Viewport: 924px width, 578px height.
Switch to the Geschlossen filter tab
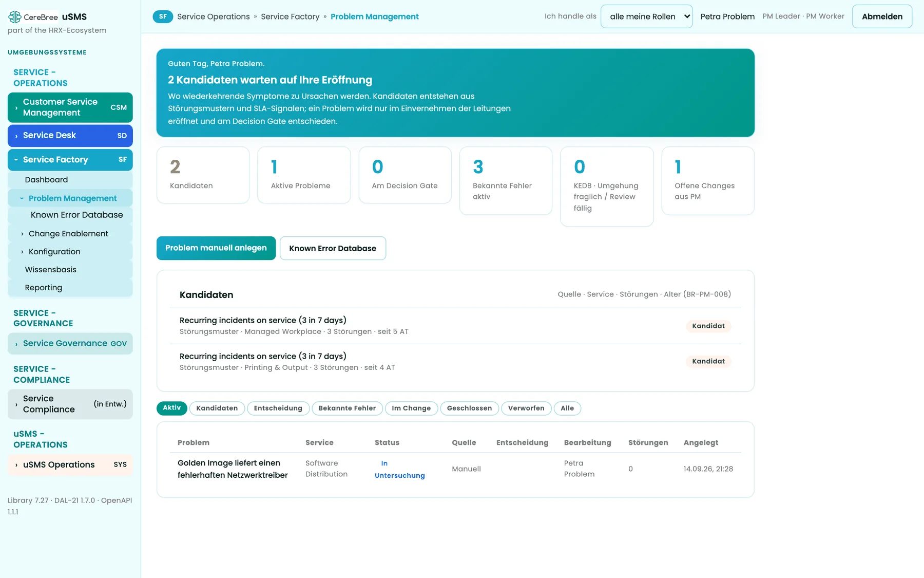469,408
